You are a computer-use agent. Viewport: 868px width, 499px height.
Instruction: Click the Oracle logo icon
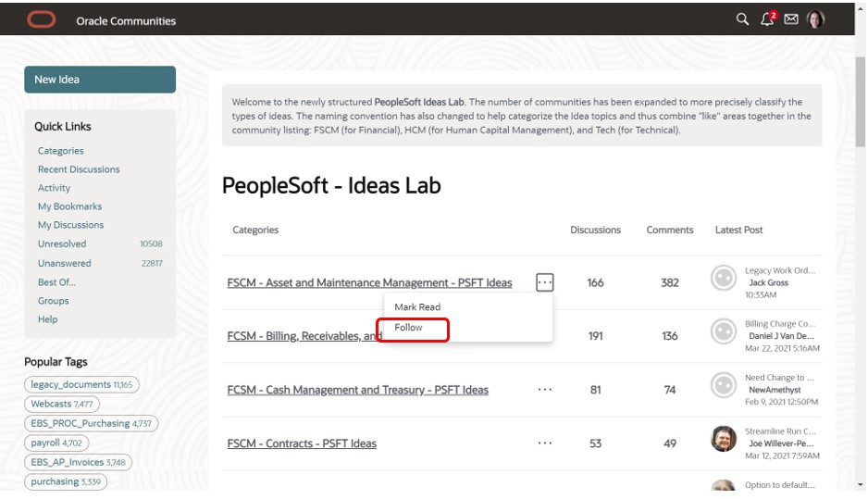coord(41,19)
